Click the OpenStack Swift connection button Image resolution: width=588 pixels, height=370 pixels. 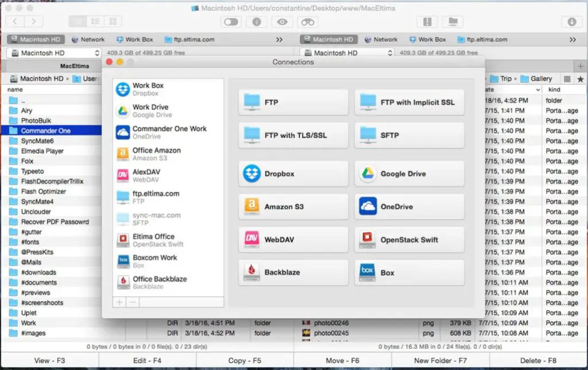[409, 240]
